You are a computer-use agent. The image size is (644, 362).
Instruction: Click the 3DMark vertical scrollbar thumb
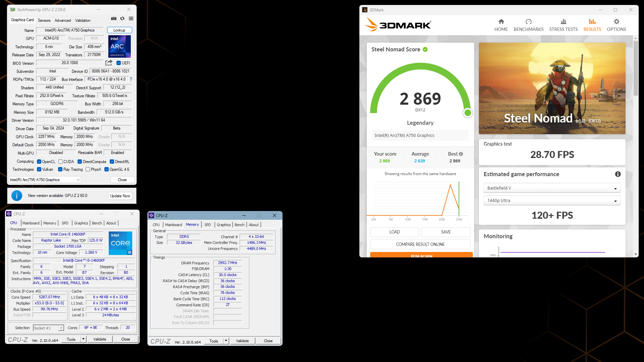[636, 68]
